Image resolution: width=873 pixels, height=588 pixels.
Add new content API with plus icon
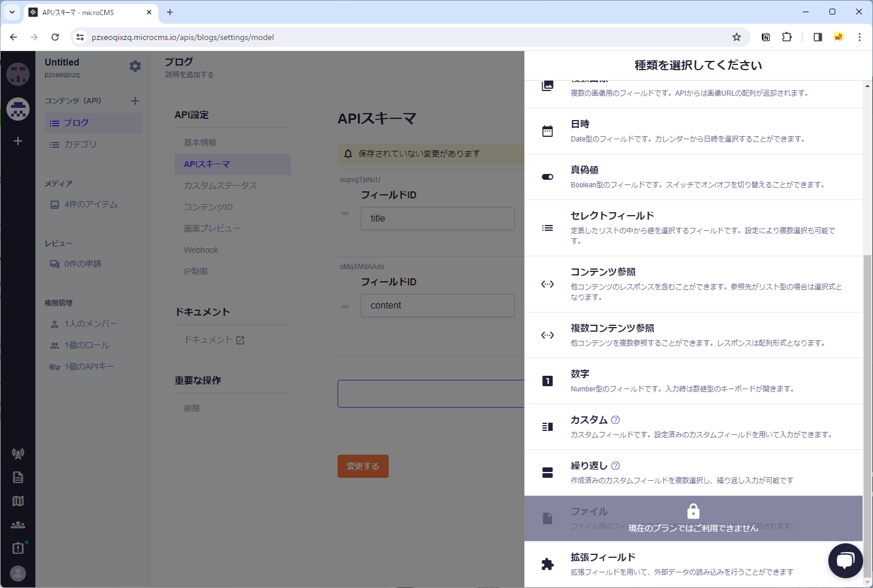135,101
